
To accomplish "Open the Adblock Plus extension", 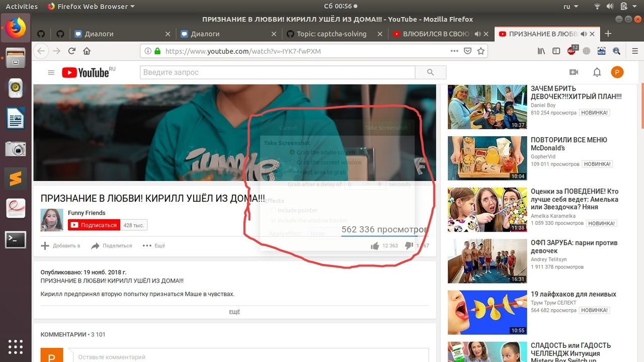I will [572, 50].
